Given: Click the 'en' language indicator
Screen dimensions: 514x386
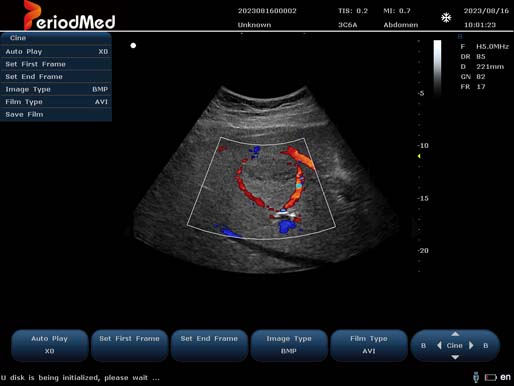Looking at the screenshot, I should coord(505,377).
